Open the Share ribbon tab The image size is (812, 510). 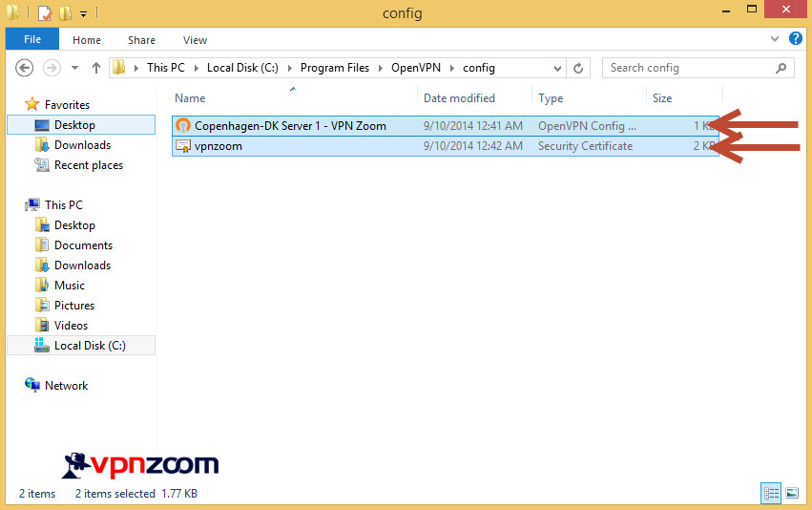(x=141, y=40)
